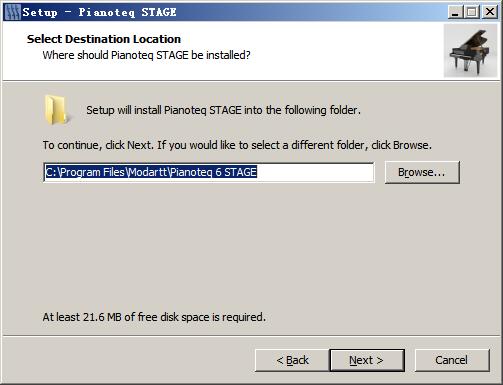Go back to the previous setup step
This screenshot has height=385, width=503.
292,360
